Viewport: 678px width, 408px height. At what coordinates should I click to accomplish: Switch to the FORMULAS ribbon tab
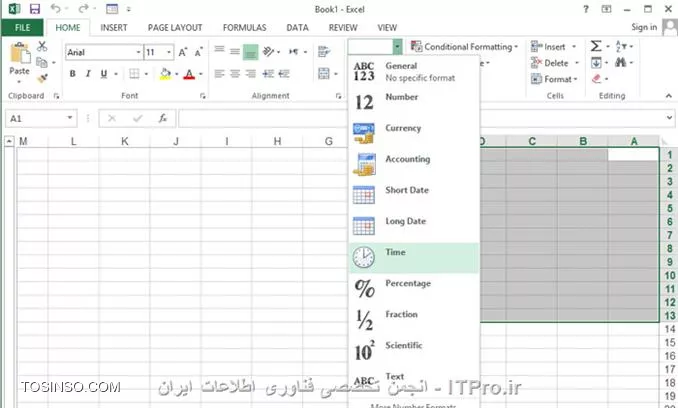tap(244, 28)
